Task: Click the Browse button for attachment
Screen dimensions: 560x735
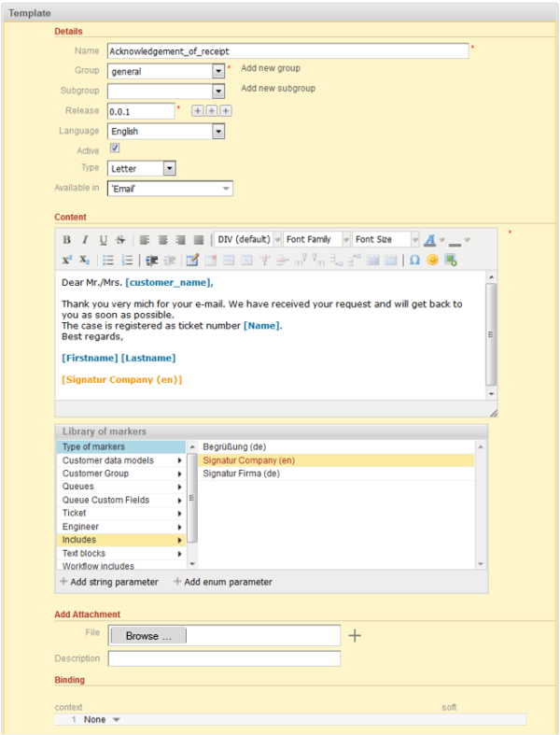Action: click(148, 636)
